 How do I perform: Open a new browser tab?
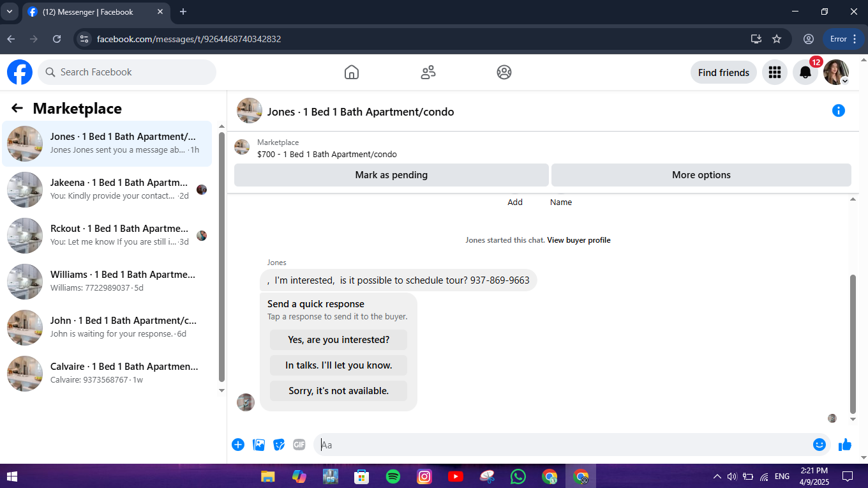pyautogui.click(x=183, y=11)
